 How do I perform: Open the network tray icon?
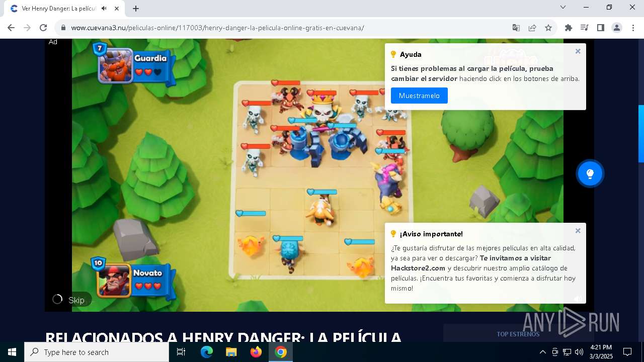coord(567,352)
